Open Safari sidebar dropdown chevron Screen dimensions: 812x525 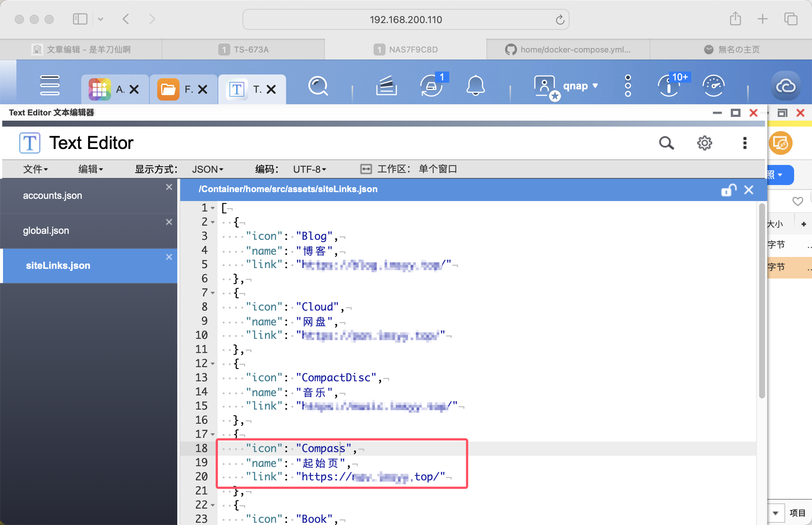point(100,19)
